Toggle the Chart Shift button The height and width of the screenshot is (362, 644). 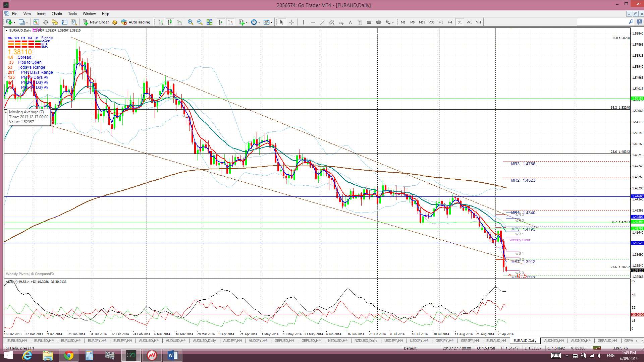(230, 22)
